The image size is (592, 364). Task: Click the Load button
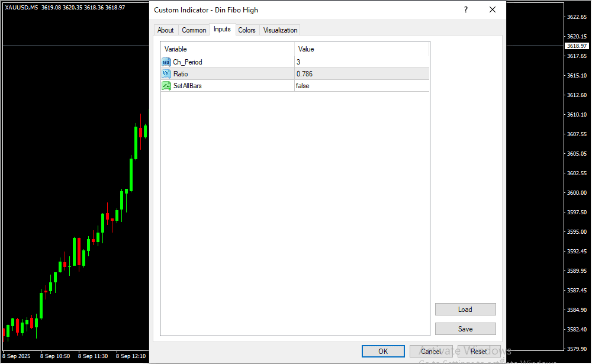pyautogui.click(x=465, y=310)
